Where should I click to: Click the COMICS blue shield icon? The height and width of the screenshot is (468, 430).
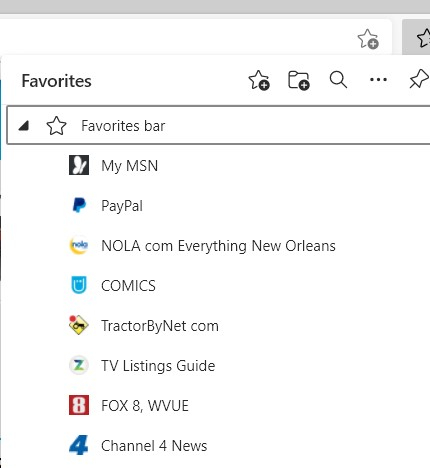click(79, 285)
